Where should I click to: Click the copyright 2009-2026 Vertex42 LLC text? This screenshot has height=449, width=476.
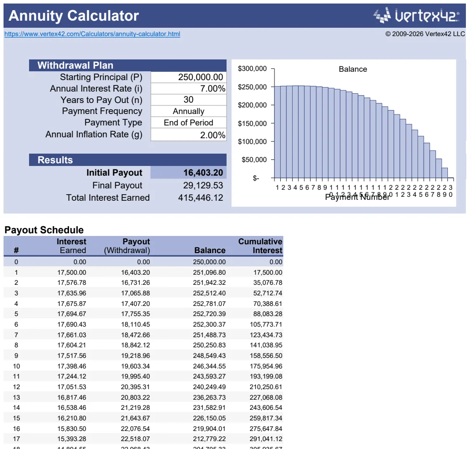[425, 34]
